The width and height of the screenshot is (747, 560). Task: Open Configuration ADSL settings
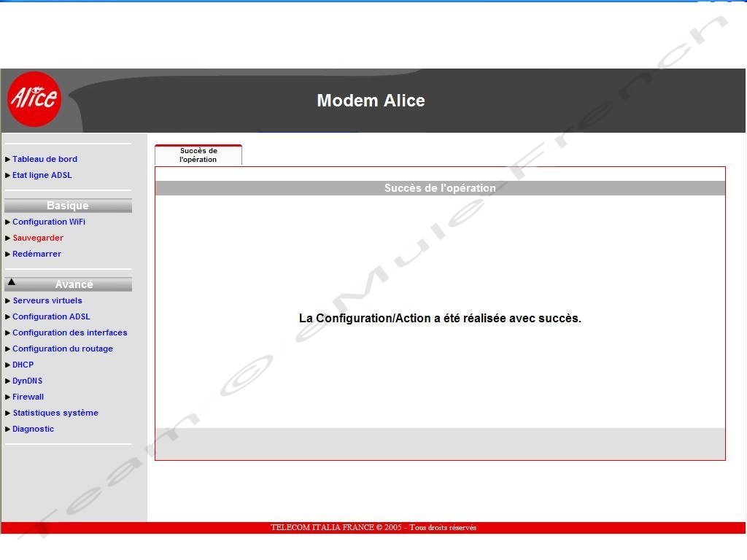tap(51, 316)
